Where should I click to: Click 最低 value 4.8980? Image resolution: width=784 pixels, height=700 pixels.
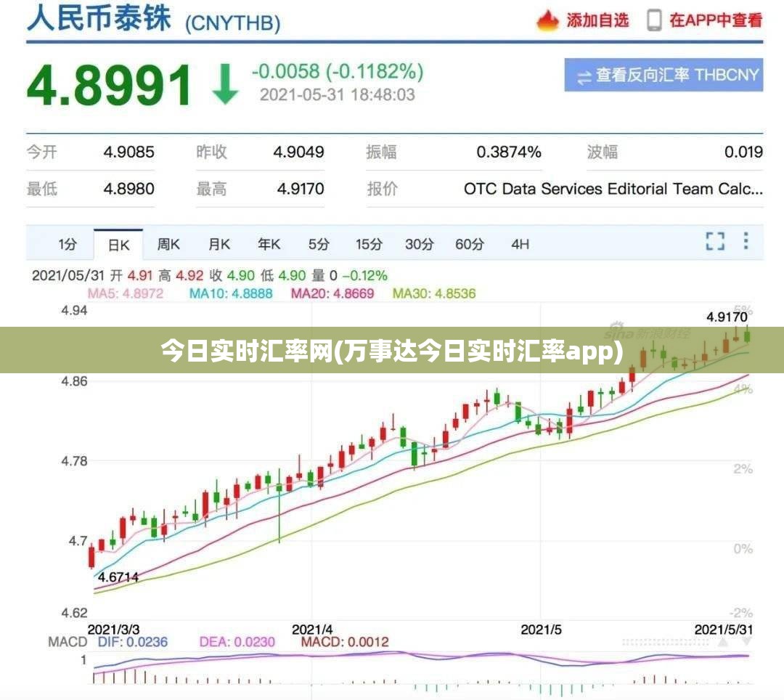(x=129, y=189)
